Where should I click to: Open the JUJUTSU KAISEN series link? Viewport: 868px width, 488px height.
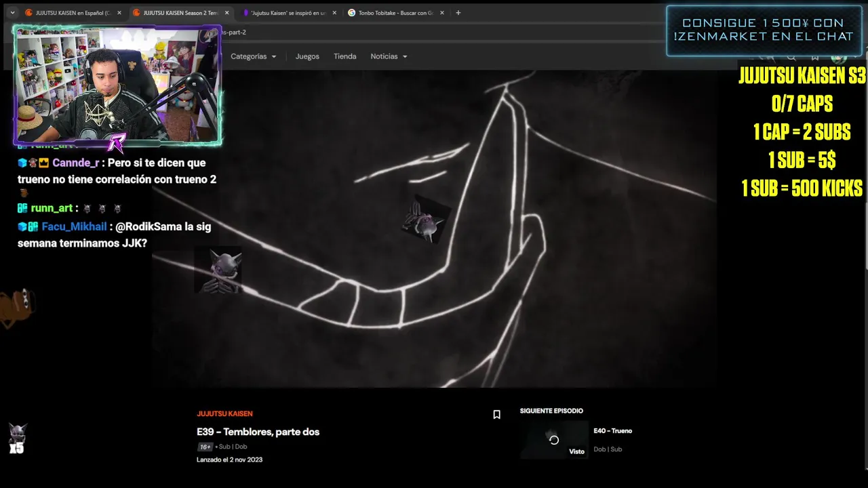point(224,413)
